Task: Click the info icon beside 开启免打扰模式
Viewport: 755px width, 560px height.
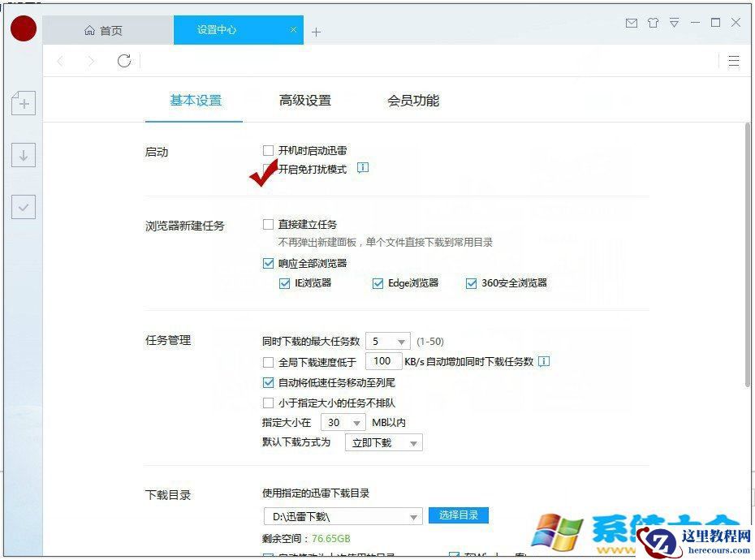Action: (363, 167)
